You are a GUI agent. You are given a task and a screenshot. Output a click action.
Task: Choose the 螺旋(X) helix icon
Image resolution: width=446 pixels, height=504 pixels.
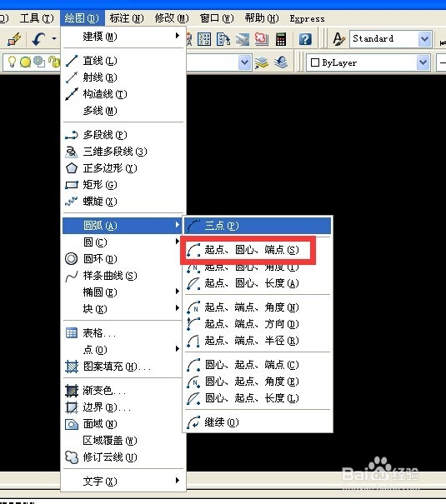72,202
